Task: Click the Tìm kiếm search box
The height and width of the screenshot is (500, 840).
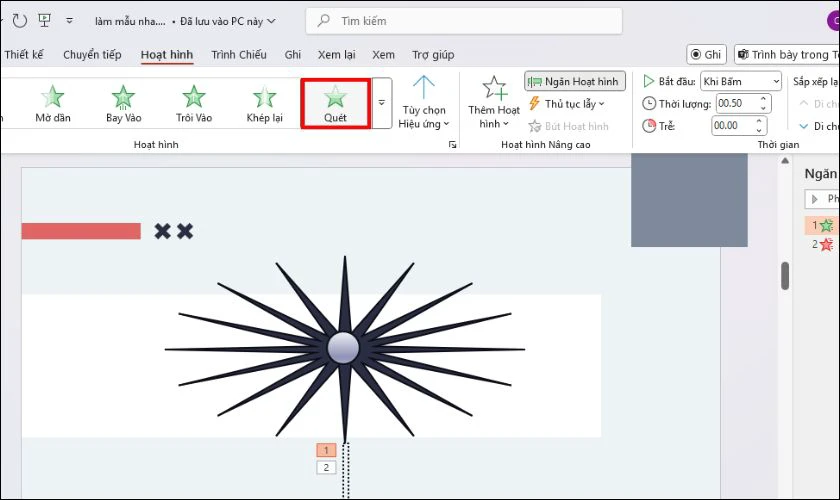Action: point(464,21)
